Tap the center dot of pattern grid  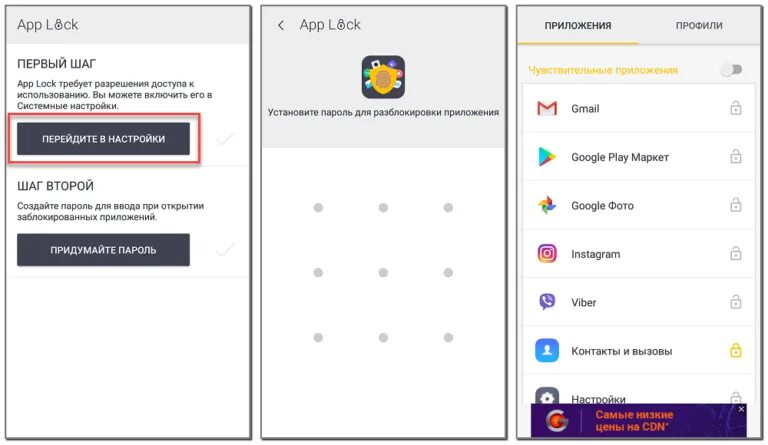coord(383,273)
